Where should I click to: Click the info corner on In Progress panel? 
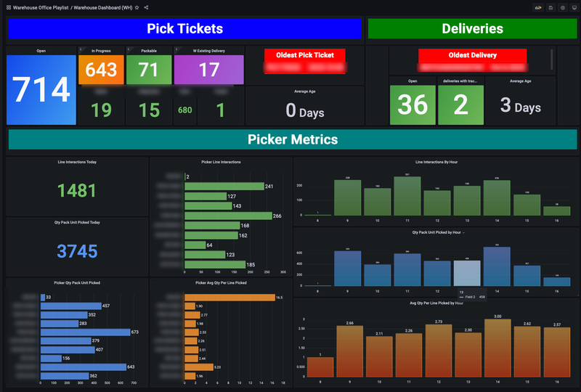[81, 49]
